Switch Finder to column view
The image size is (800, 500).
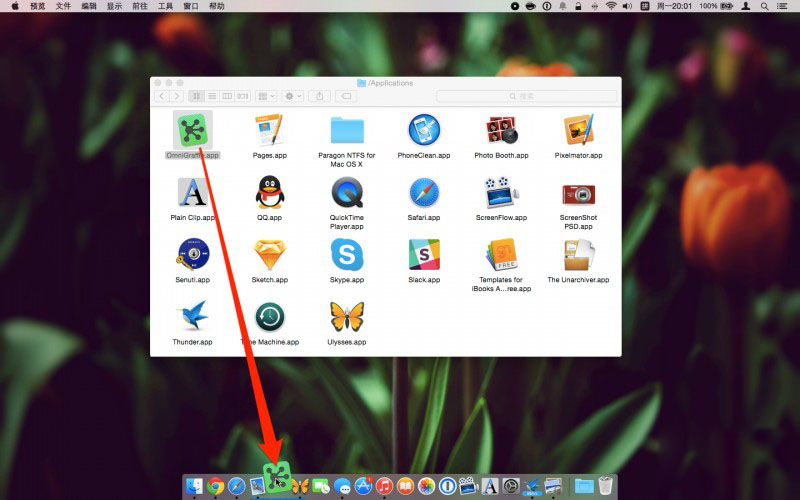227,96
